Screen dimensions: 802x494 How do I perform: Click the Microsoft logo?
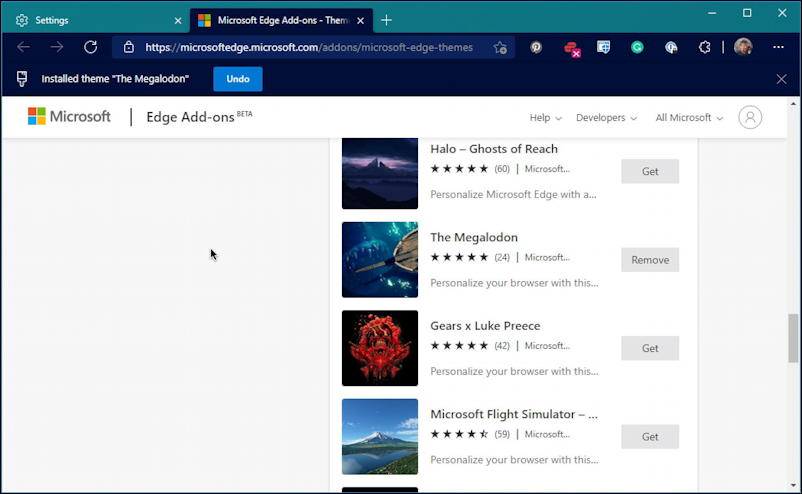(x=69, y=117)
